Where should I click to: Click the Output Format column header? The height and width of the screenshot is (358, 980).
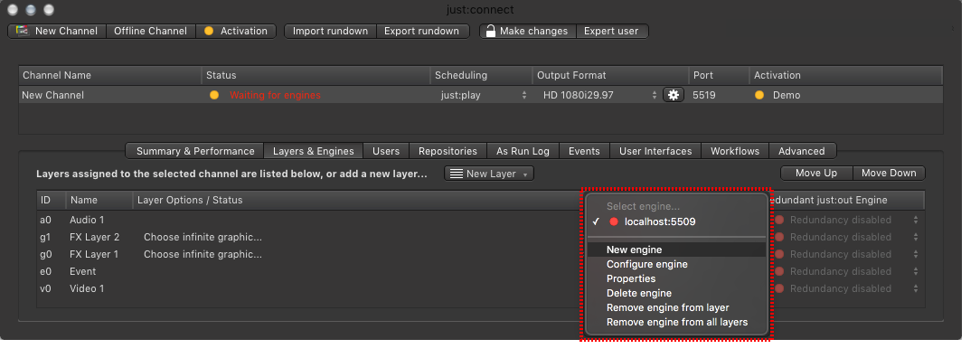click(x=610, y=75)
